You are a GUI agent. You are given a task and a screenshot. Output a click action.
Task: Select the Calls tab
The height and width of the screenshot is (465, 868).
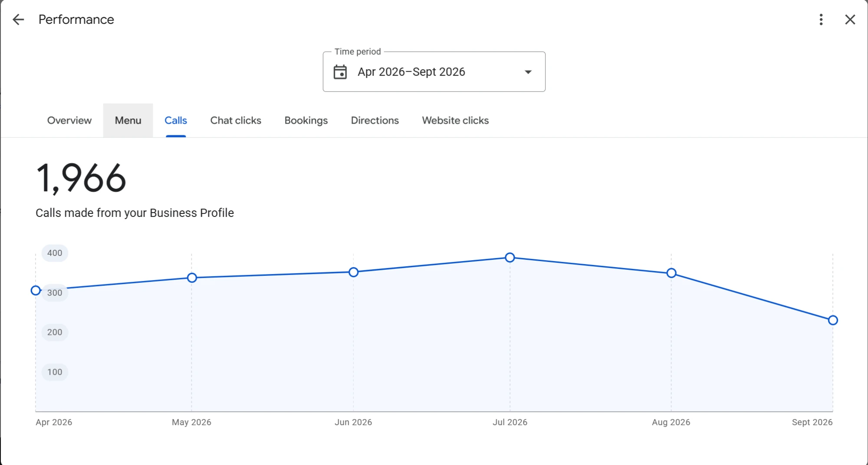176,120
